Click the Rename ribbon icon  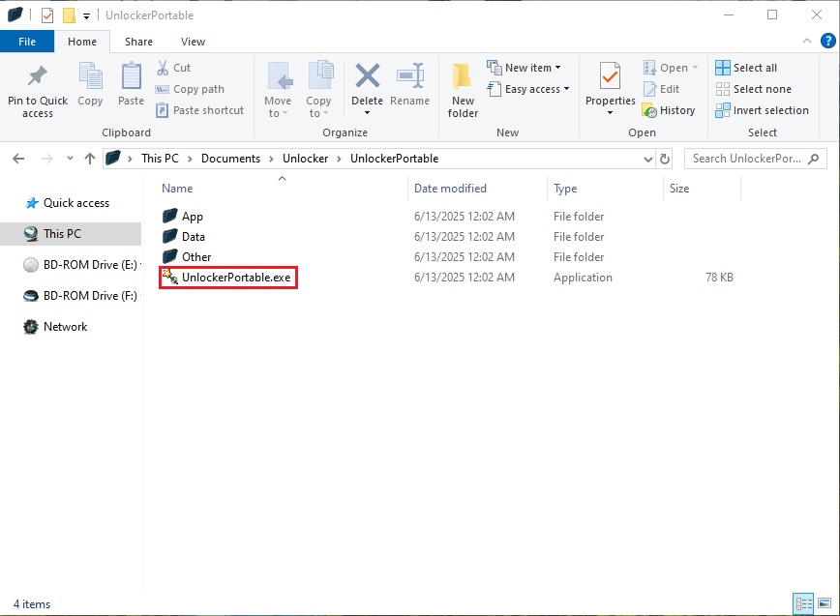(410, 76)
